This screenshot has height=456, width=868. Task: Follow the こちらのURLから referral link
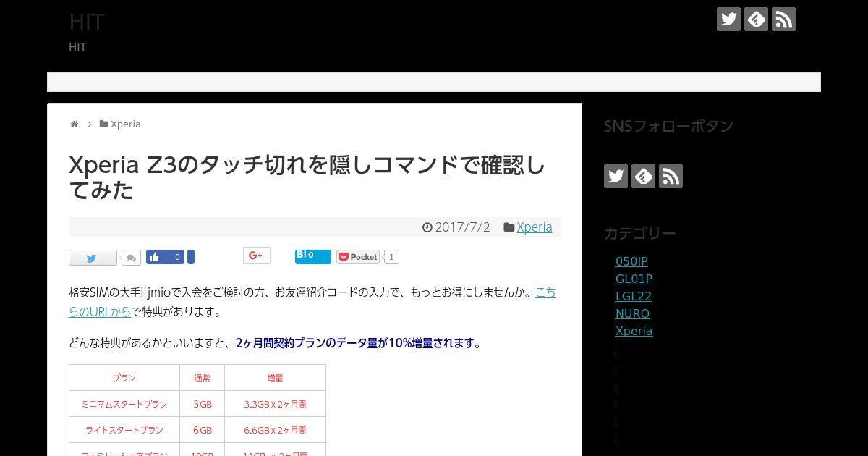pyautogui.click(x=312, y=302)
